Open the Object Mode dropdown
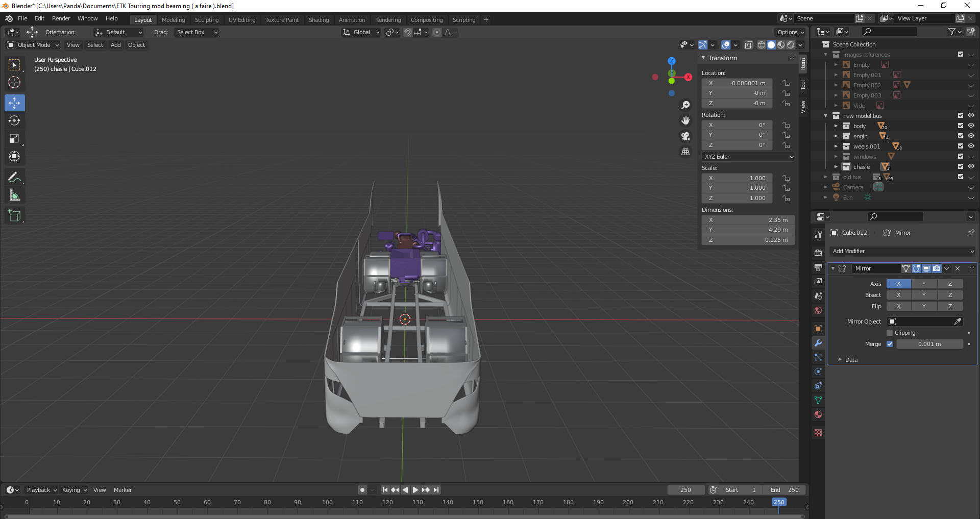The width and height of the screenshot is (980, 519). (x=33, y=45)
